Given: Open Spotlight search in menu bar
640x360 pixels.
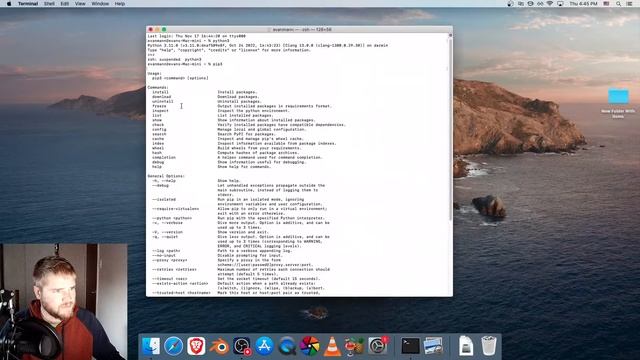Looking at the screenshot, I should tap(618, 4).
